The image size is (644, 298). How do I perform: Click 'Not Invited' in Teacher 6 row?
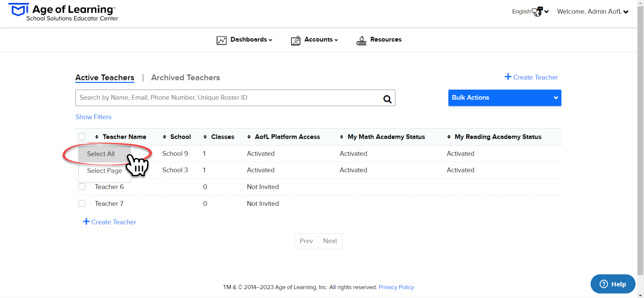(x=263, y=187)
